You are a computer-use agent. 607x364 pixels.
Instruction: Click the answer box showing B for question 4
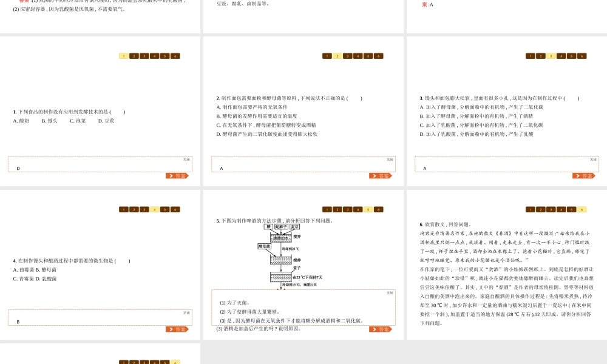(100, 318)
